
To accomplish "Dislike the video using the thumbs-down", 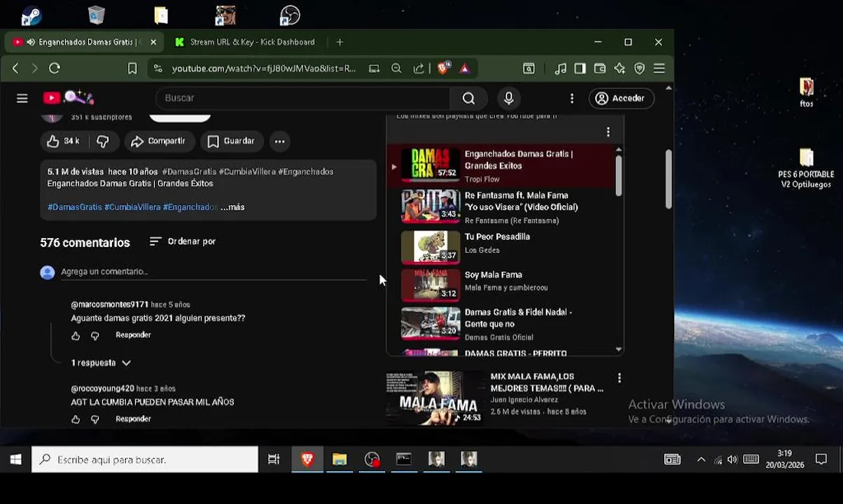I will 103,141.
